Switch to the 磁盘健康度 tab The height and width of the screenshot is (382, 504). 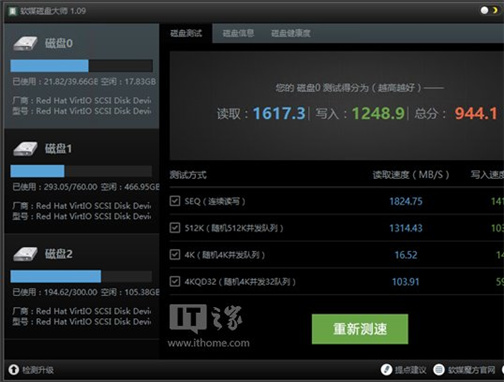coord(291,33)
